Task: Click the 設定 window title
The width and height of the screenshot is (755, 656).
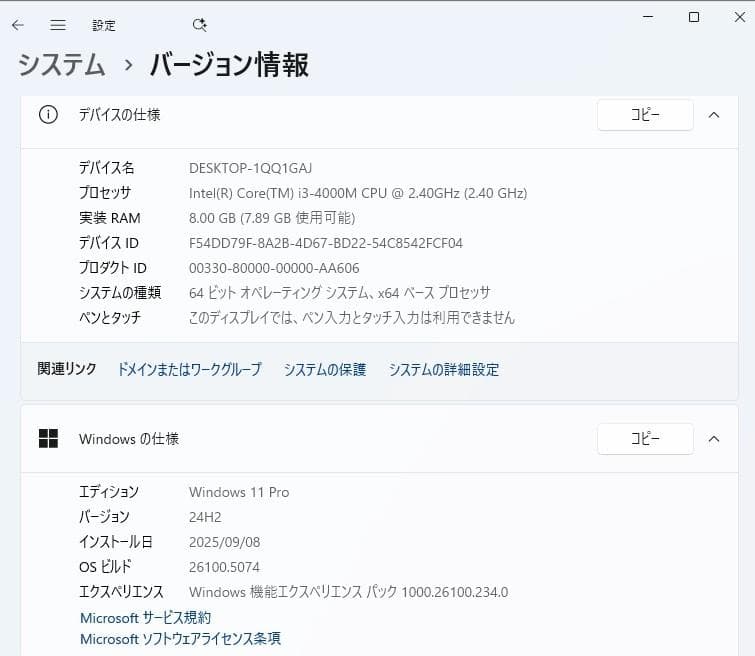Action: (x=104, y=25)
